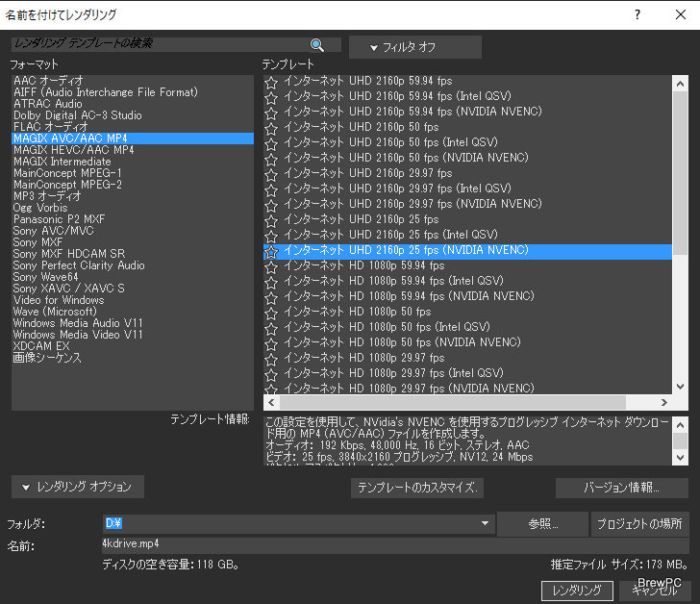Click the 名前 file name field
The height and width of the screenshot is (604, 700).
pyautogui.click(x=385, y=543)
